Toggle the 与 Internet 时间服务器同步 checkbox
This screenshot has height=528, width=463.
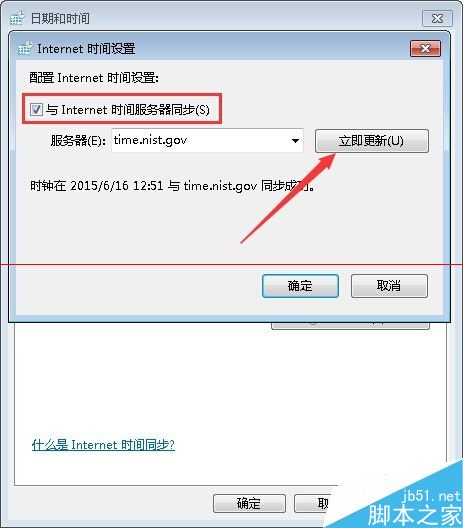[36, 109]
